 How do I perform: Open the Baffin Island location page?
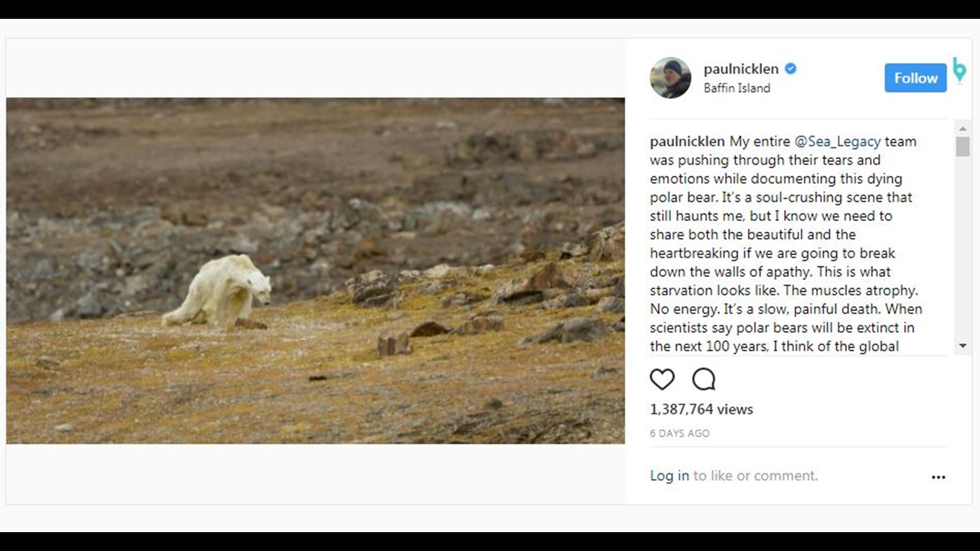pyautogui.click(x=737, y=88)
